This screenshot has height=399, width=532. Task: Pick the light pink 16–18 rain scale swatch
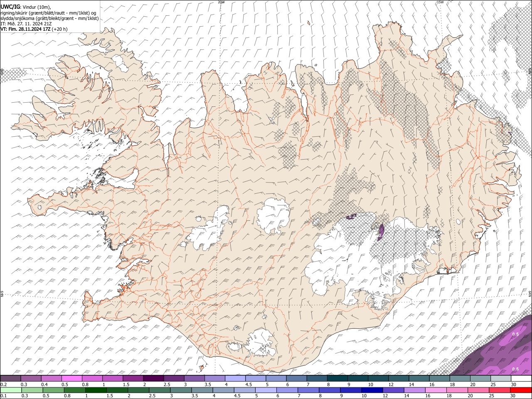click(436, 390)
